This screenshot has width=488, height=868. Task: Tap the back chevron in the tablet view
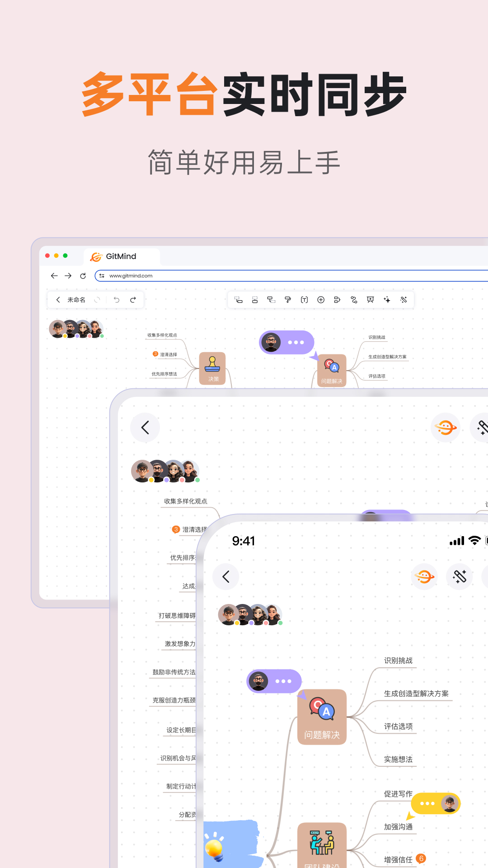[145, 428]
